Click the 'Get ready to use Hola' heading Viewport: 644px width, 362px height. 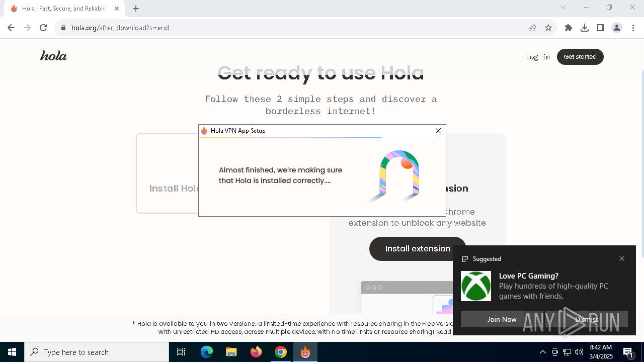320,73
